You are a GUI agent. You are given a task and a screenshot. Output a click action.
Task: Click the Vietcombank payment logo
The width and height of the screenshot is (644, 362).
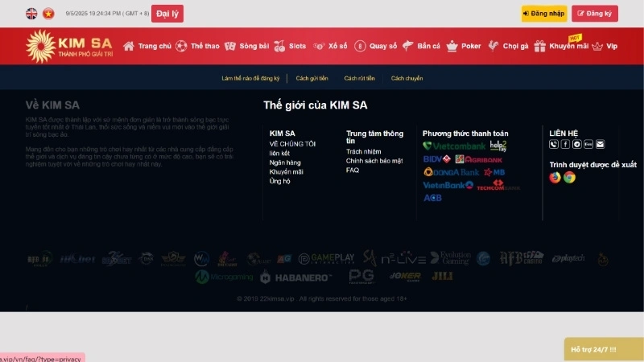coord(454,146)
